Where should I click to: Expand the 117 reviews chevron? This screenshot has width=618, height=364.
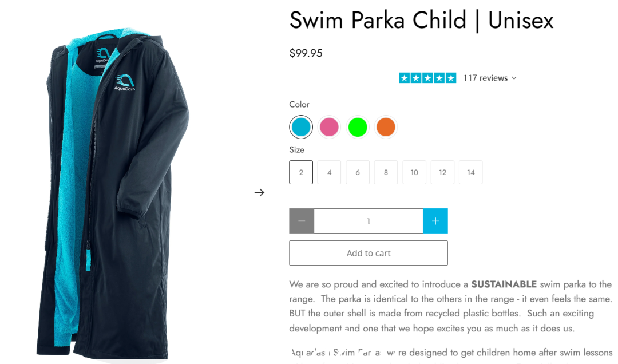point(514,78)
